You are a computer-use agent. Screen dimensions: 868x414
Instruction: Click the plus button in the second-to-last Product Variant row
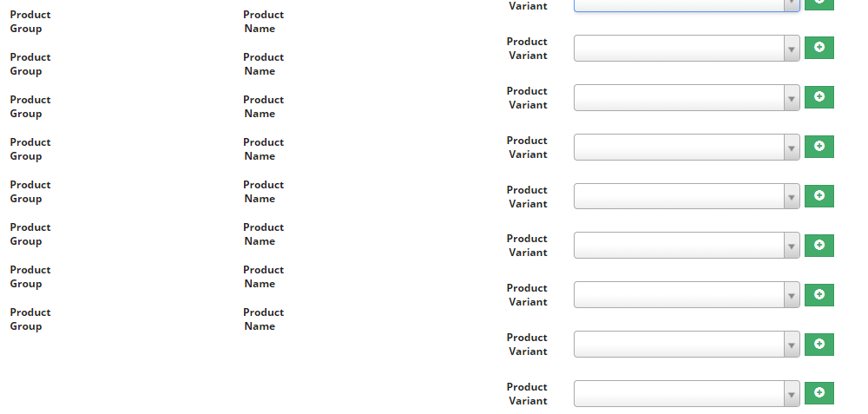tap(819, 344)
